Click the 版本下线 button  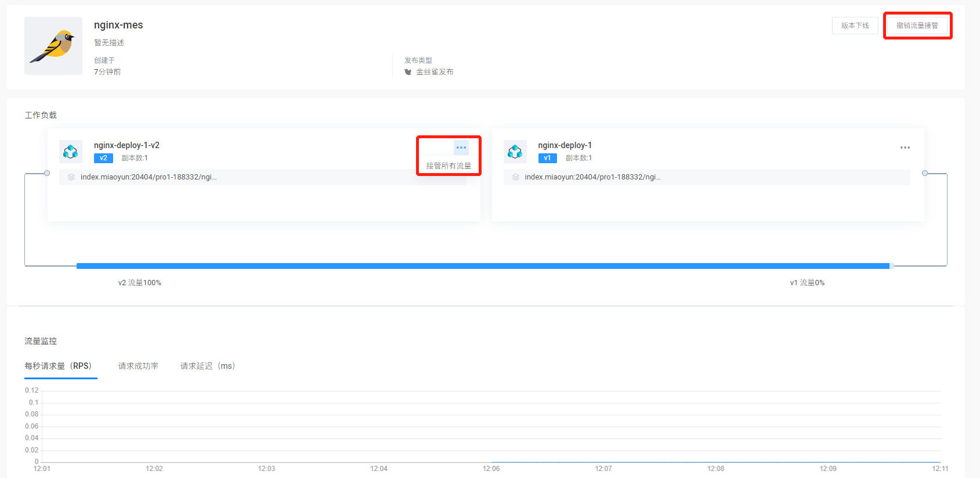coord(855,26)
